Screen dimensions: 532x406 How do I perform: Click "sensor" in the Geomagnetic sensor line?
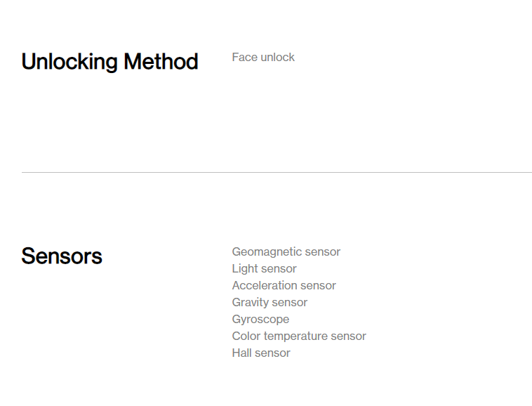pos(323,251)
